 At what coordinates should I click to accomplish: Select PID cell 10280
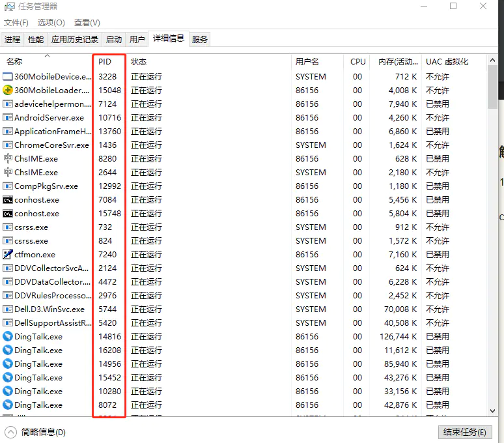(x=109, y=392)
